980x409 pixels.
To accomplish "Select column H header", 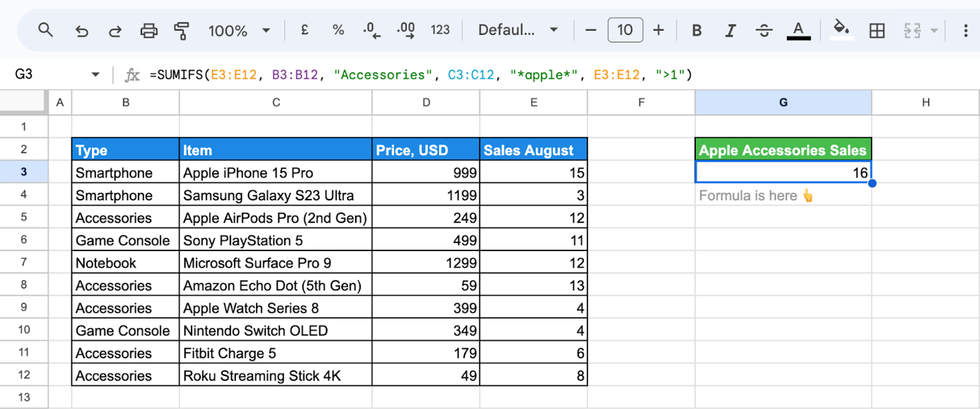I will [925, 103].
